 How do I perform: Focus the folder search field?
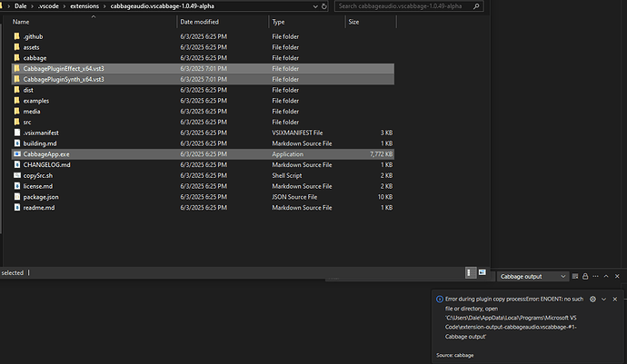point(409,6)
